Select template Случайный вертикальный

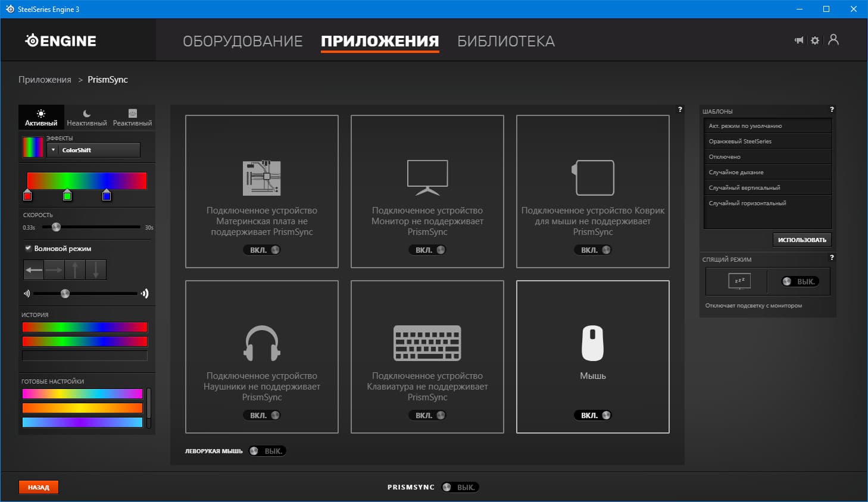coord(767,188)
